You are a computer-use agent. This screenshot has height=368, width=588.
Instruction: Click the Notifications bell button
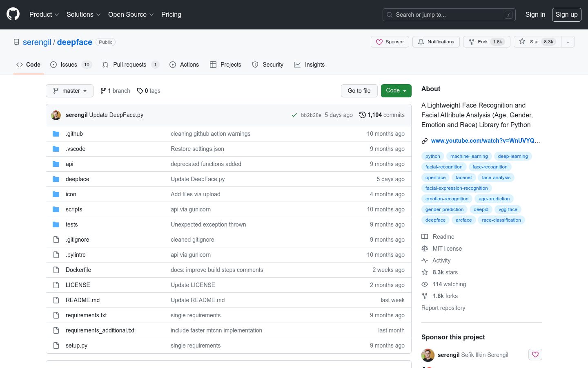436,42
